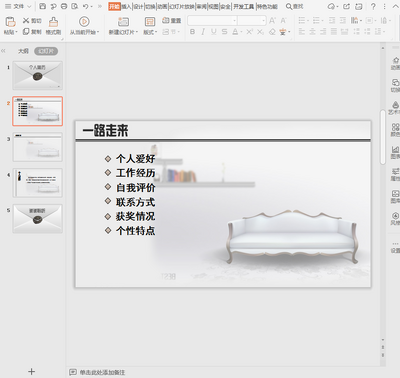The height and width of the screenshot is (378, 400).
Task: Click the Format Painter brush icon
Action: click(x=53, y=22)
